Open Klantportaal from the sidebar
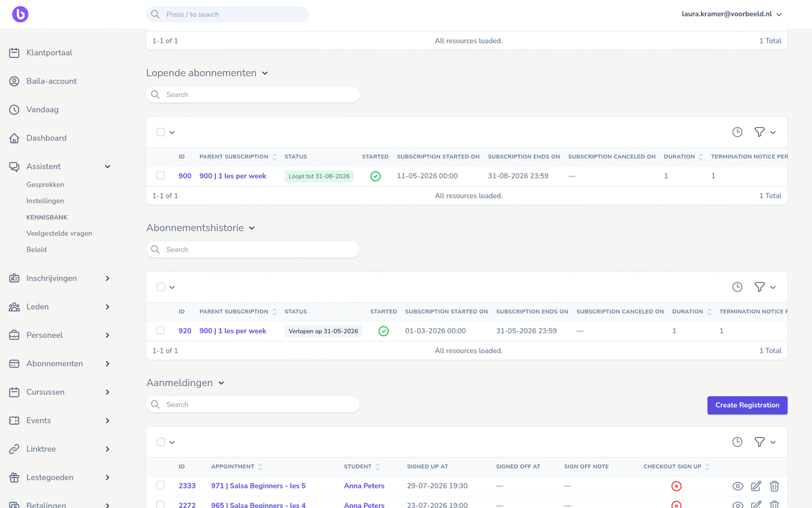Image resolution: width=812 pixels, height=508 pixels. tap(49, 53)
